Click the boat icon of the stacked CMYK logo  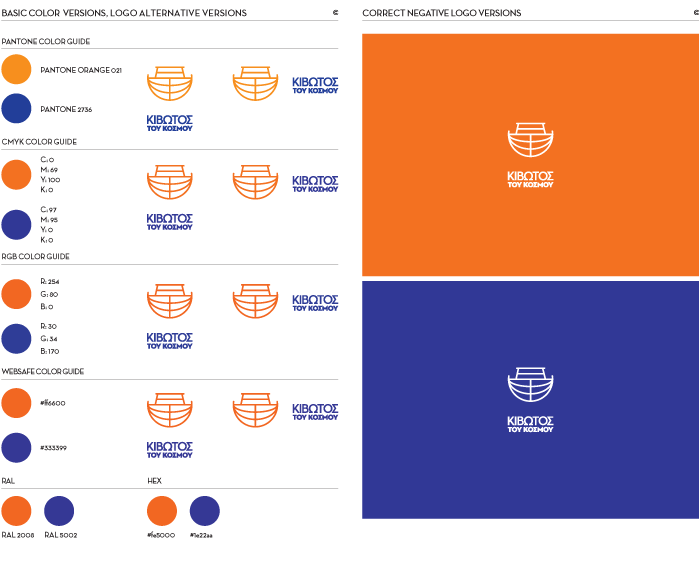(170, 182)
